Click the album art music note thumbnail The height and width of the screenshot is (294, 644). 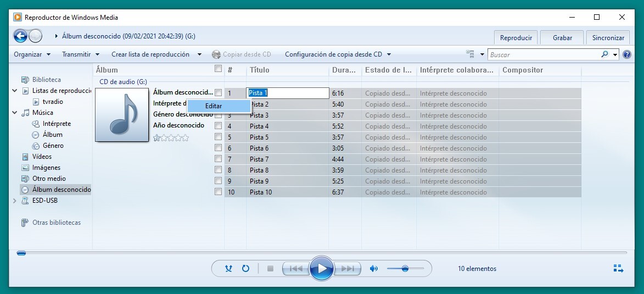[x=122, y=115]
